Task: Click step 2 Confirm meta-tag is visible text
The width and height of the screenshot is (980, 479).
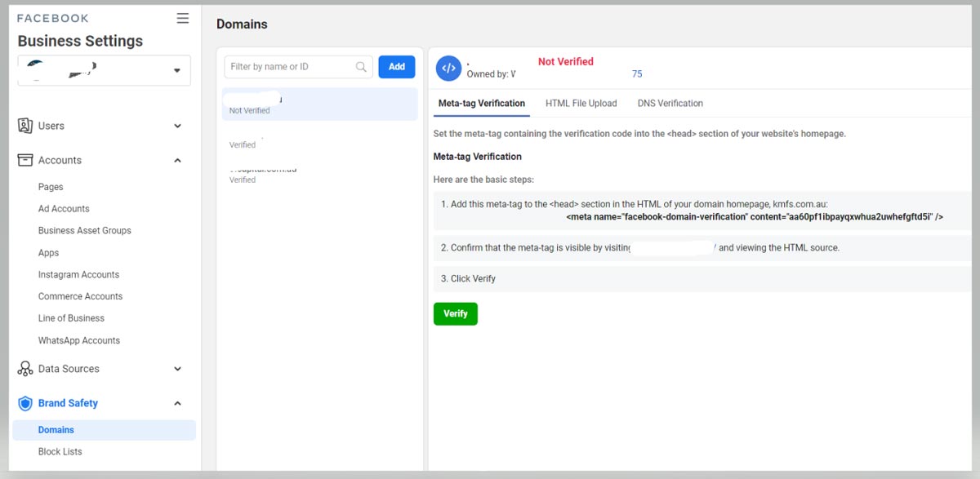Action: (639, 247)
